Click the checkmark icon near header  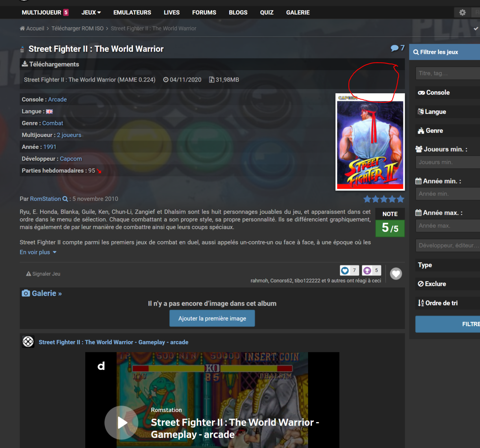[476, 29]
